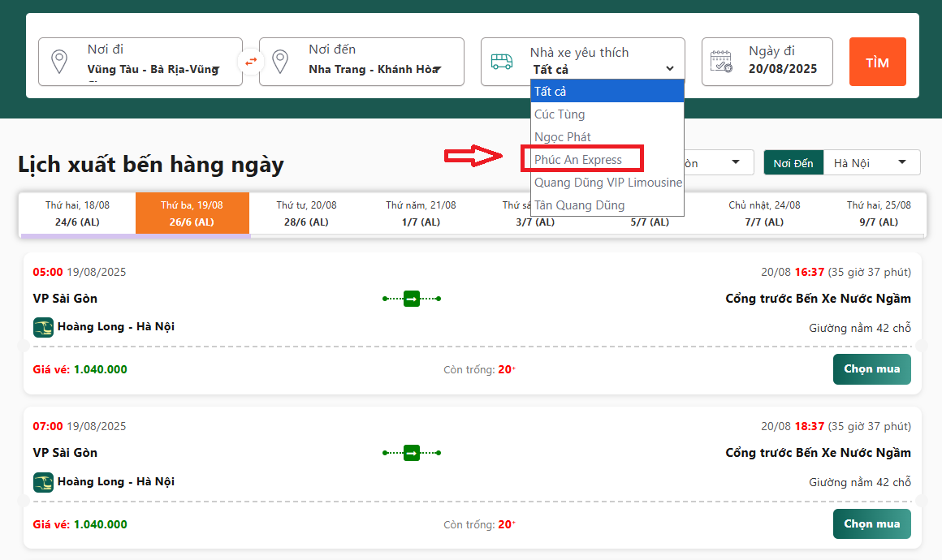Choose Ngọc Phát from operator list
This screenshot has width=942, height=560.
click(607, 137)
